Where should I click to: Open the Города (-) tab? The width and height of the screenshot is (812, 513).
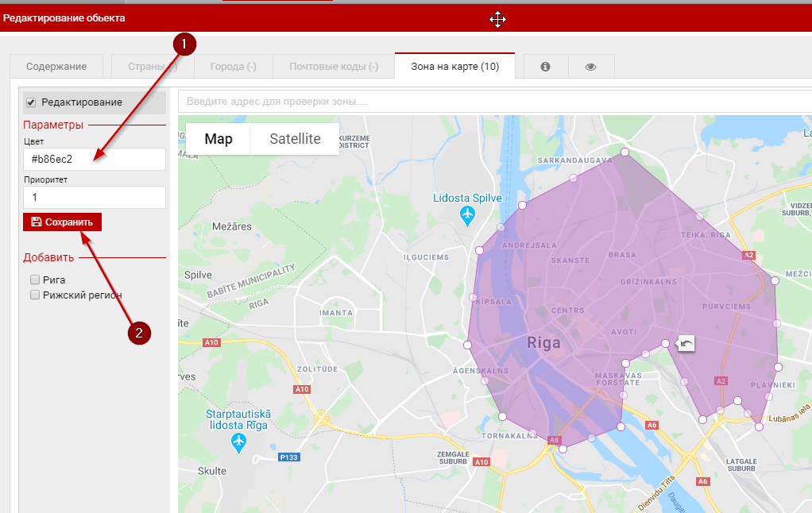233,67
